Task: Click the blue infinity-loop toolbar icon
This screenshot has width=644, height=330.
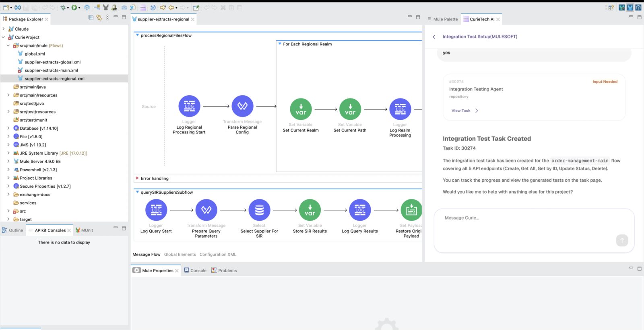Action: pos(18,8)
